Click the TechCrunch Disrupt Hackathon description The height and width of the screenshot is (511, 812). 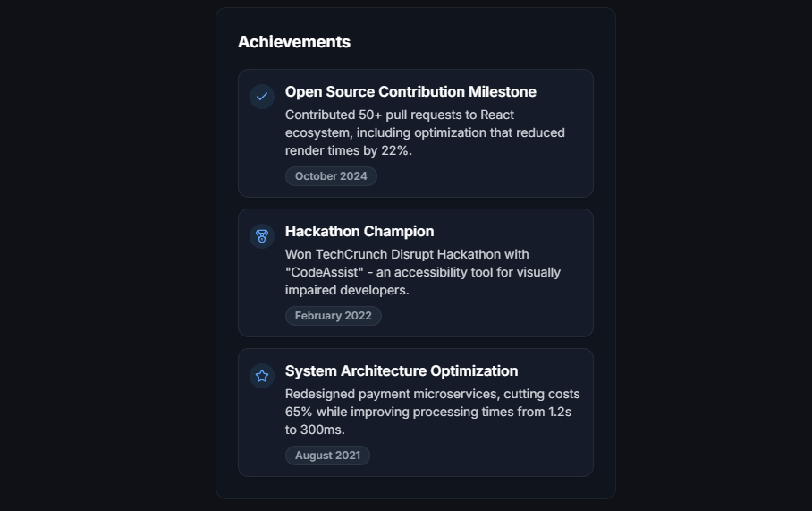tap(423, 272)
